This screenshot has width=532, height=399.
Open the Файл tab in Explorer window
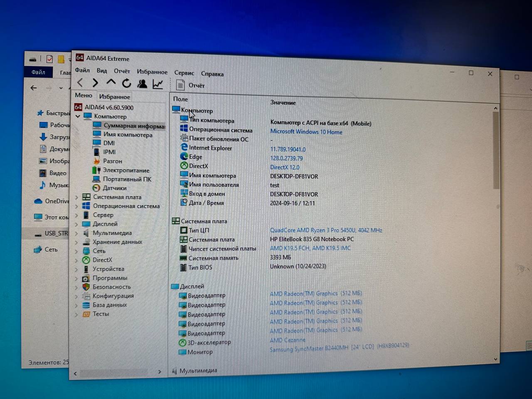click(x=38, y=72)
